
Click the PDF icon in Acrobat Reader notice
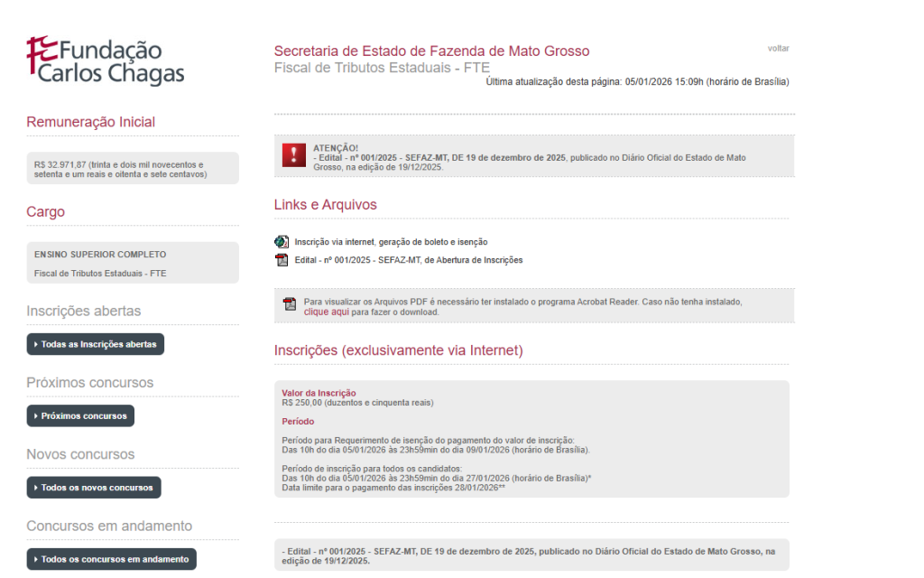point(290,304)
